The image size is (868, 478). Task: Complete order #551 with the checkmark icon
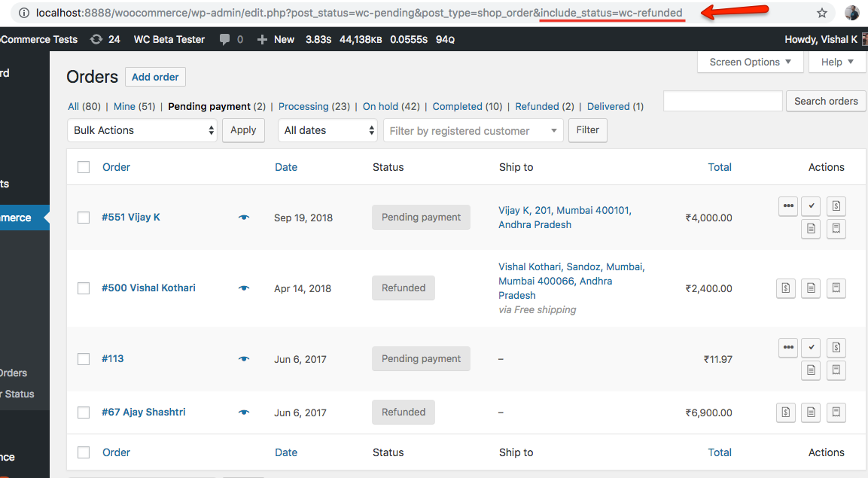(811, 206)
